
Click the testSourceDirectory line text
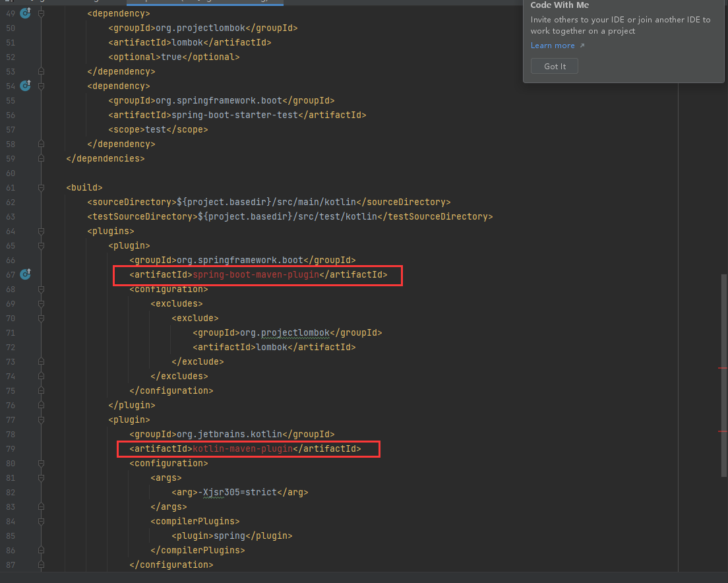[x=290, y=217]
